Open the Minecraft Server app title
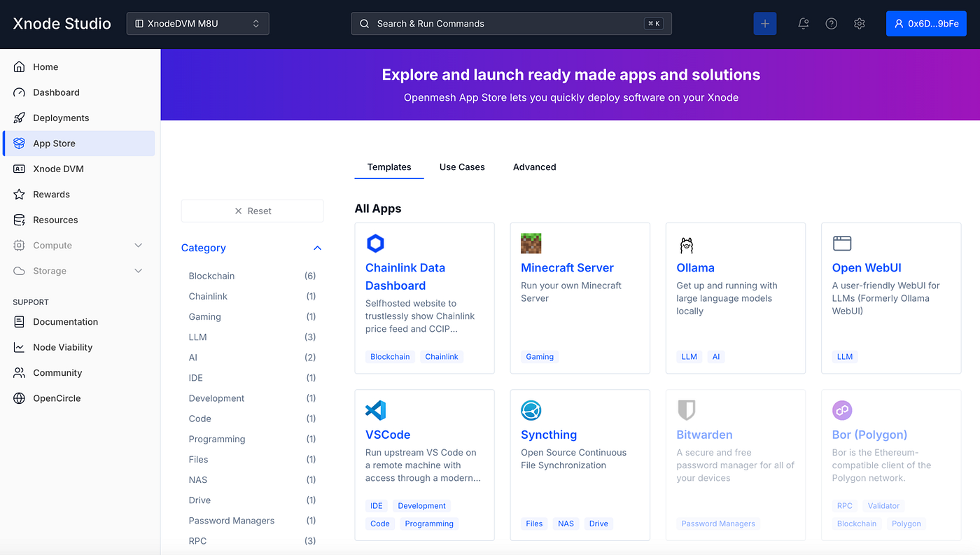The height and width of the screenshot is (555, 980). 567,268
